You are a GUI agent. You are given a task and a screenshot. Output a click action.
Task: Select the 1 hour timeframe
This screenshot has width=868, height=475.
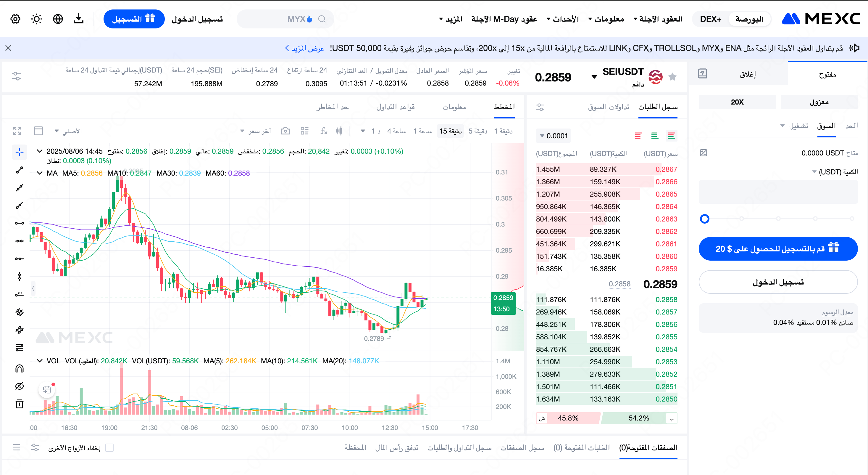pos(423,131)
